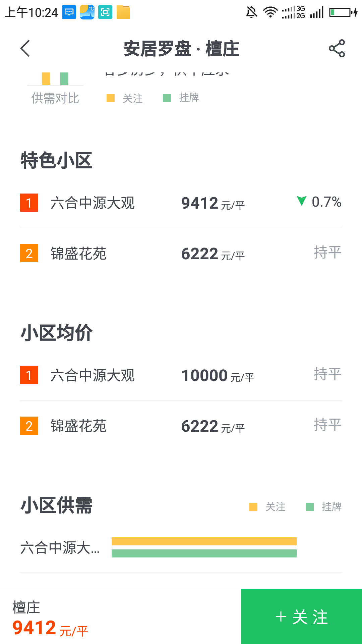Select 锦盛花苑 under 小区均价

coord(78,426)
